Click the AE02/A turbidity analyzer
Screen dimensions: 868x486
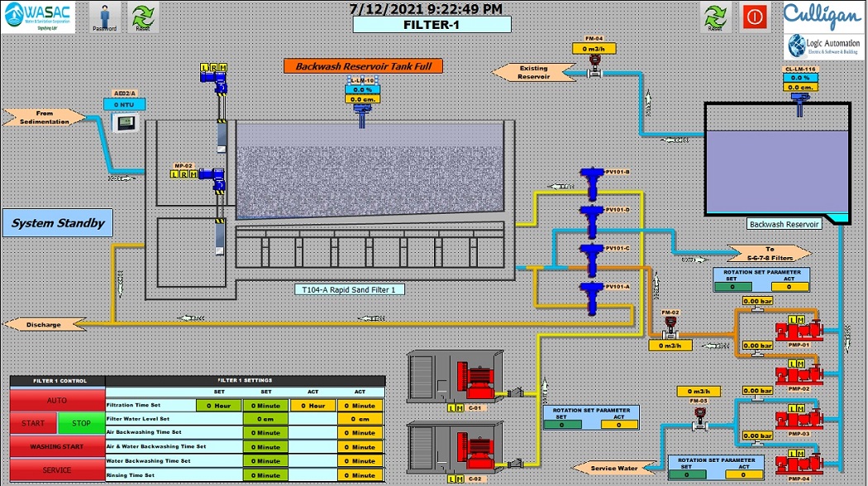124,123
